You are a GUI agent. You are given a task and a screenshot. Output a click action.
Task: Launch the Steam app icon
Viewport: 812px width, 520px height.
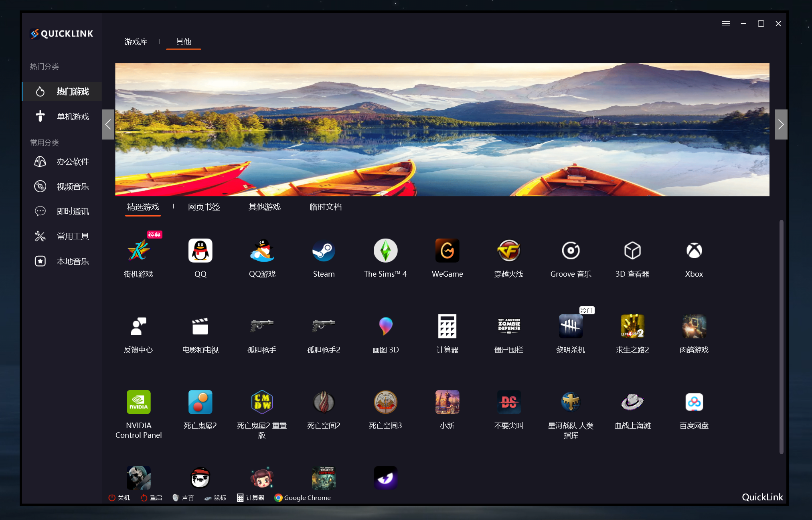tap(324, 251)
